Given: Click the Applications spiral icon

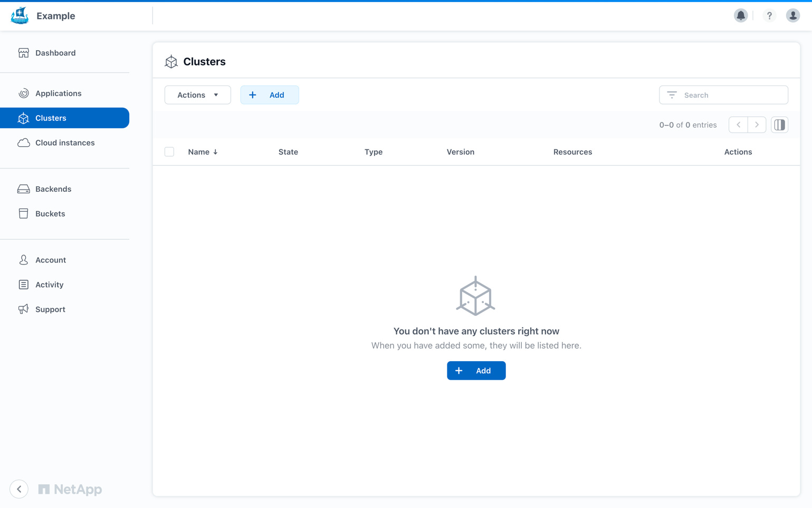Looking at the screenshot, I should tap(23, 93).
